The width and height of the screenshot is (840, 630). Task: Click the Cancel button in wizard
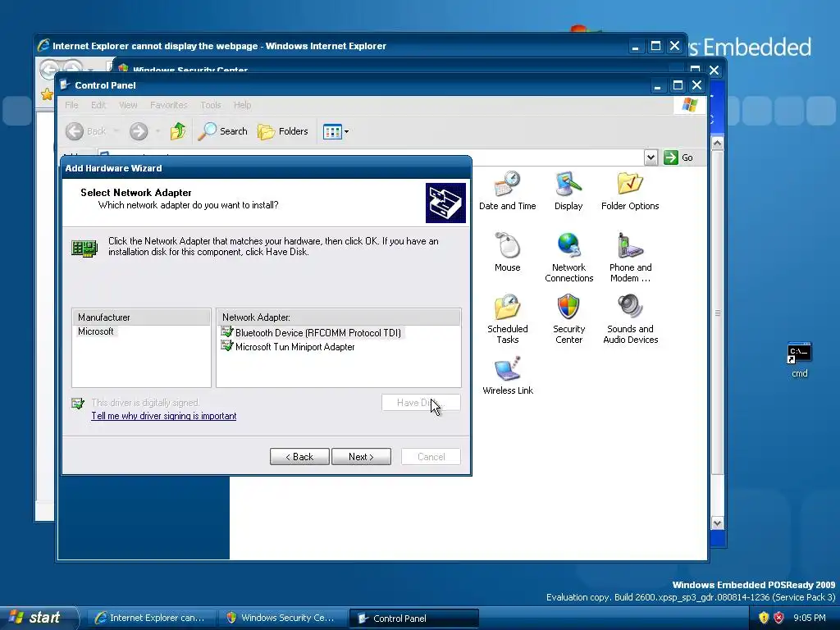point(431,457)
